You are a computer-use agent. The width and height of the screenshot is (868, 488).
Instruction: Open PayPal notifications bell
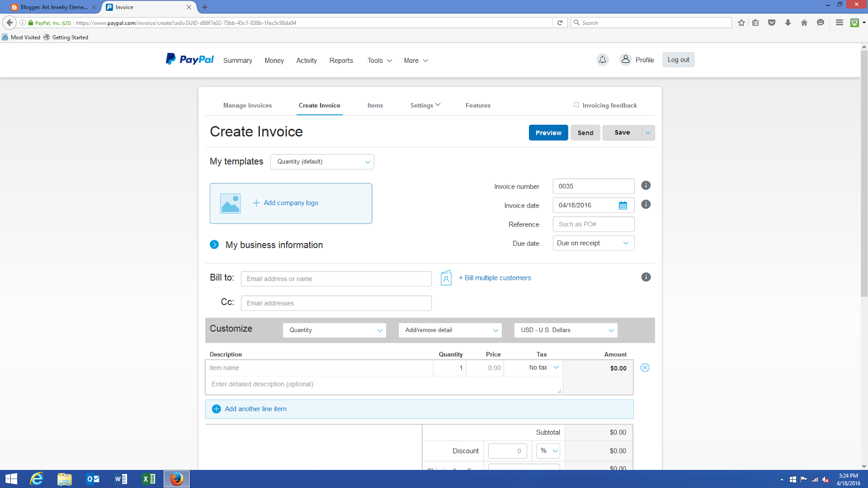pos(602,60)
